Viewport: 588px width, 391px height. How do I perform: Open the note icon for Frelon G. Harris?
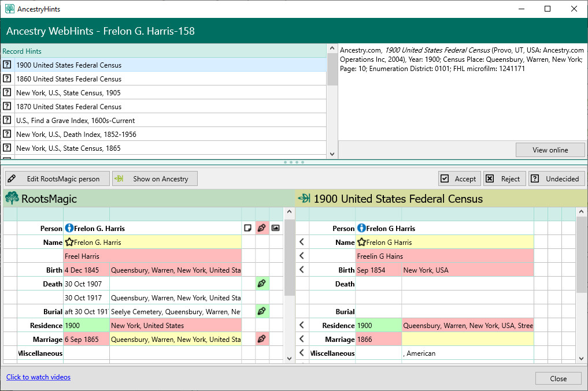pos(248,228)
